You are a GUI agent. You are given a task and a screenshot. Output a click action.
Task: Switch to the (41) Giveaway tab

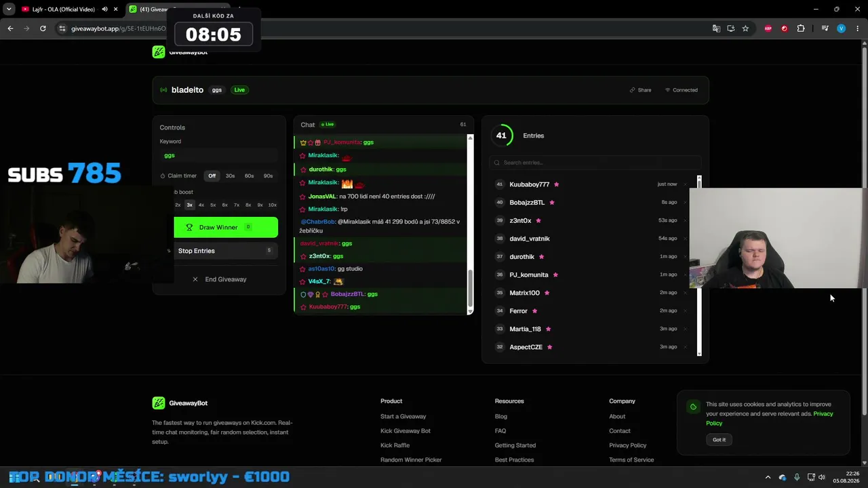coord(149,9)
